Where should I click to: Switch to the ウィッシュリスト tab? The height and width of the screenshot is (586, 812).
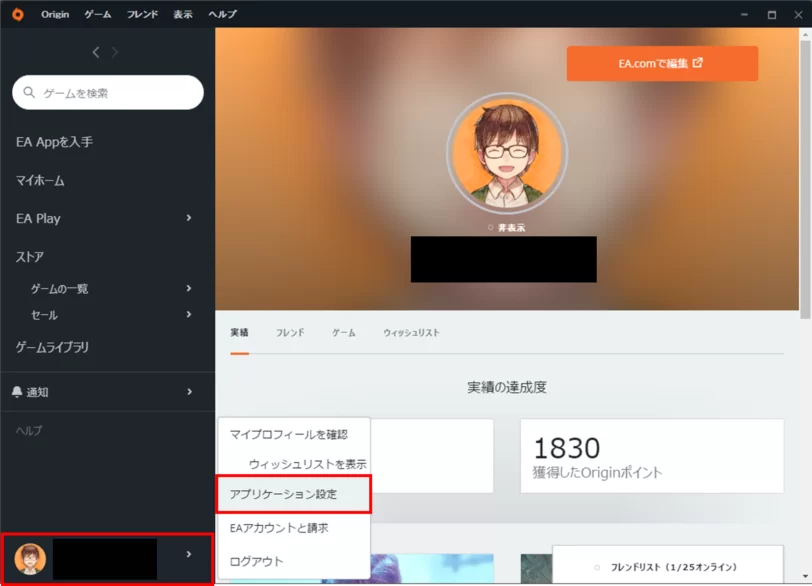coord(411,333)
